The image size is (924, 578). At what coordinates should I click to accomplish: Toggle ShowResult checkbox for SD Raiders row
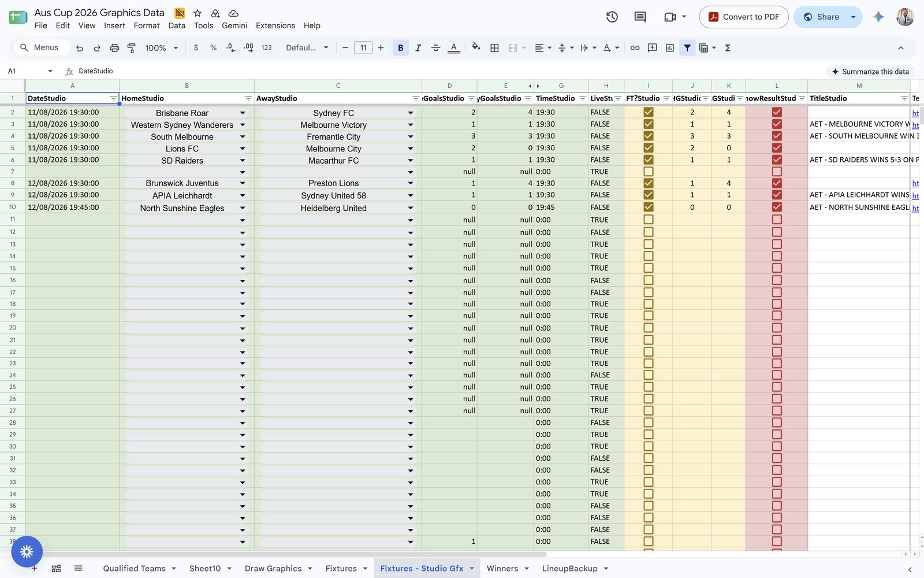(x=777, y=160)
